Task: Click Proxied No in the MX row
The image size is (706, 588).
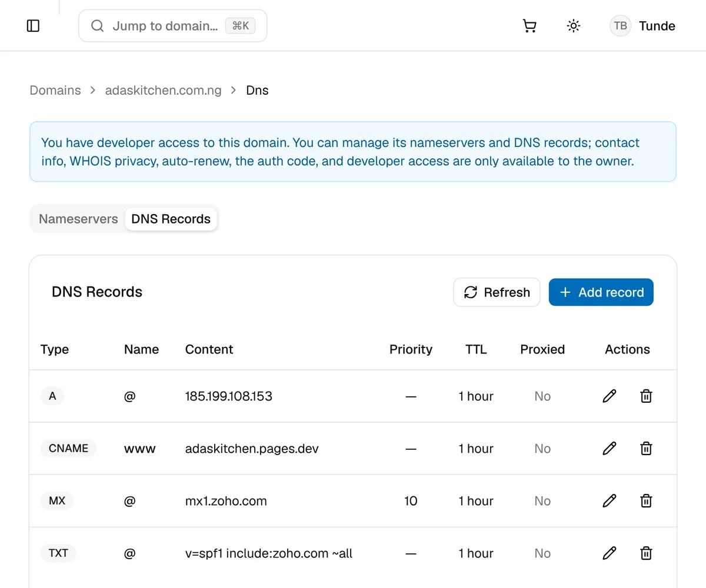Action: [x=542, y=501]
